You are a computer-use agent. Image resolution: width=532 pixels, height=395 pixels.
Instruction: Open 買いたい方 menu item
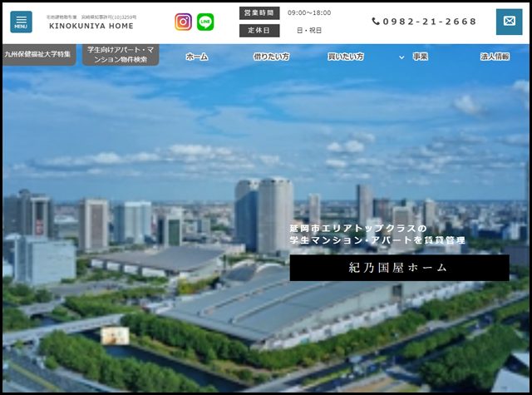coord(346,57)
